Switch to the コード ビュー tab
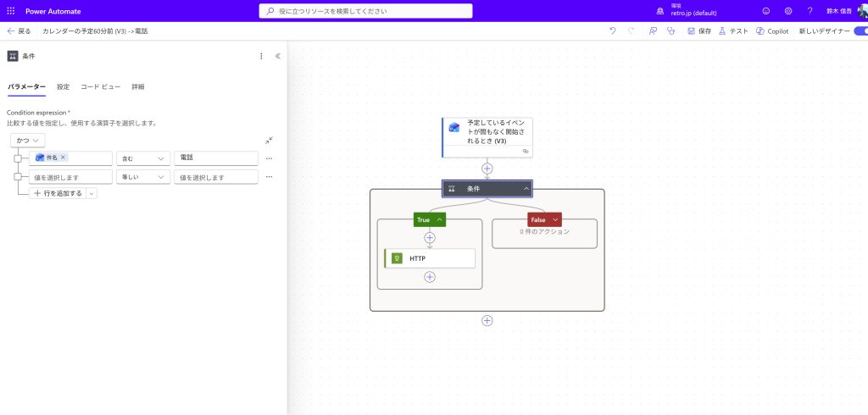Viewport: 868px width, 415px height. (x=100, y=86)
